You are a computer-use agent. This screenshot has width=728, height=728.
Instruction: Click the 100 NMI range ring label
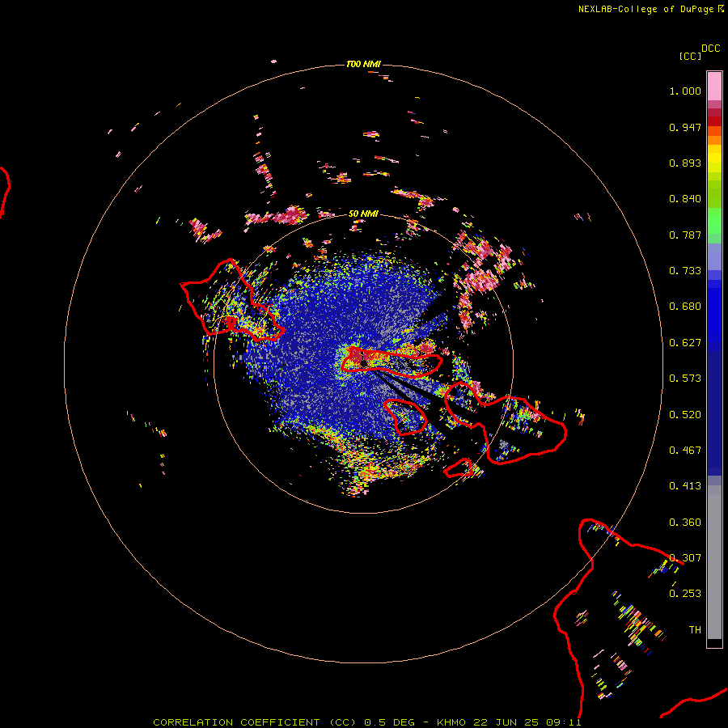pos(363,64)
